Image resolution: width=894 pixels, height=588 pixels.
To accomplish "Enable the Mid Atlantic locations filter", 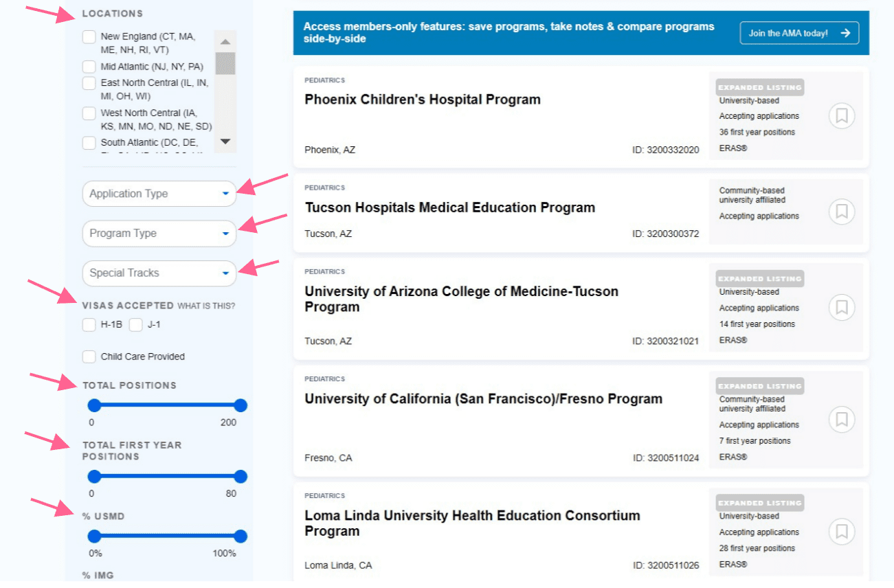I will click(89, 67).
